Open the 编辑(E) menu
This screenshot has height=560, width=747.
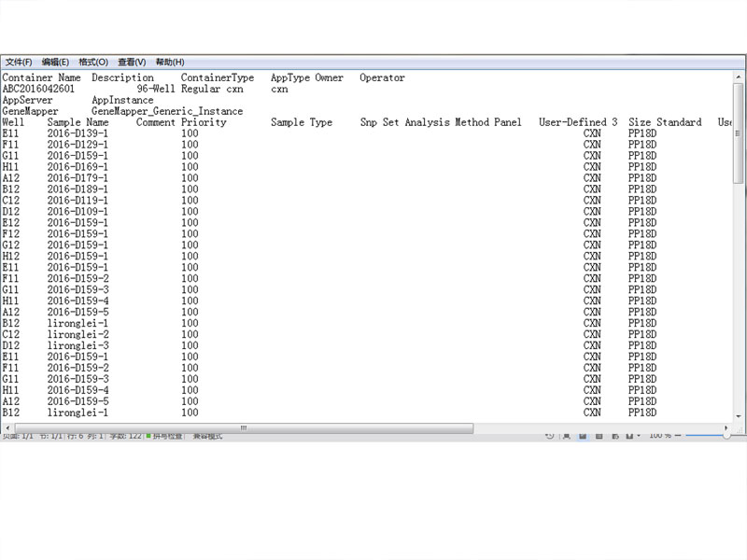[55, 63]
